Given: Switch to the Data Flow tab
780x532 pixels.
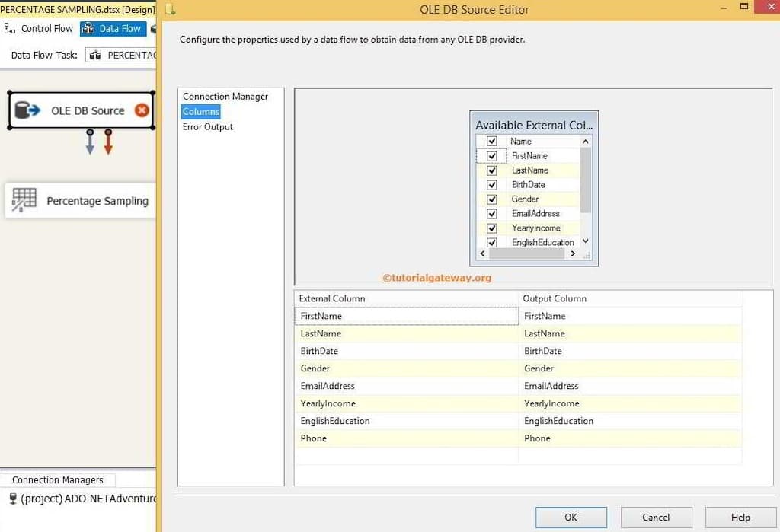Looking at the screenshot, I should [x=113, y=29].
